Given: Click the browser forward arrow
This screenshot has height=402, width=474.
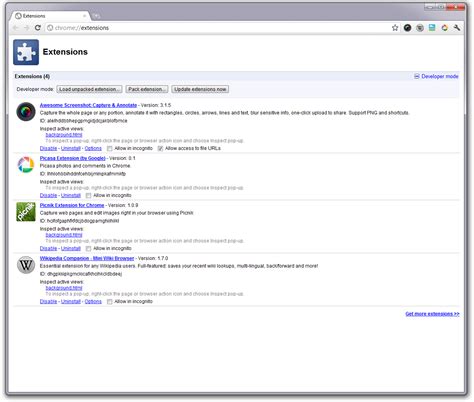Looking at the screenshot, I should 27,28.
